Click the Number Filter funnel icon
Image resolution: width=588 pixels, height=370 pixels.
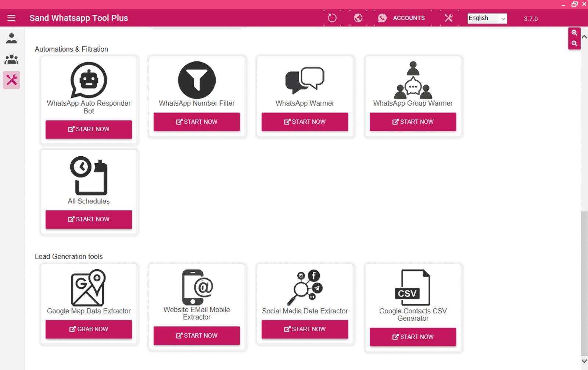pyautogui.click(x=197, y=80)
